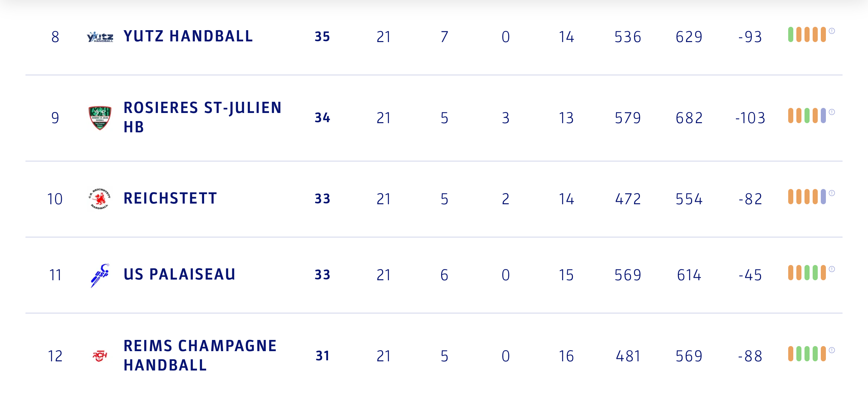Click US Palaiseau's points value 33
Viewport: 868px width, 400px height.
(x=322, y=275)
